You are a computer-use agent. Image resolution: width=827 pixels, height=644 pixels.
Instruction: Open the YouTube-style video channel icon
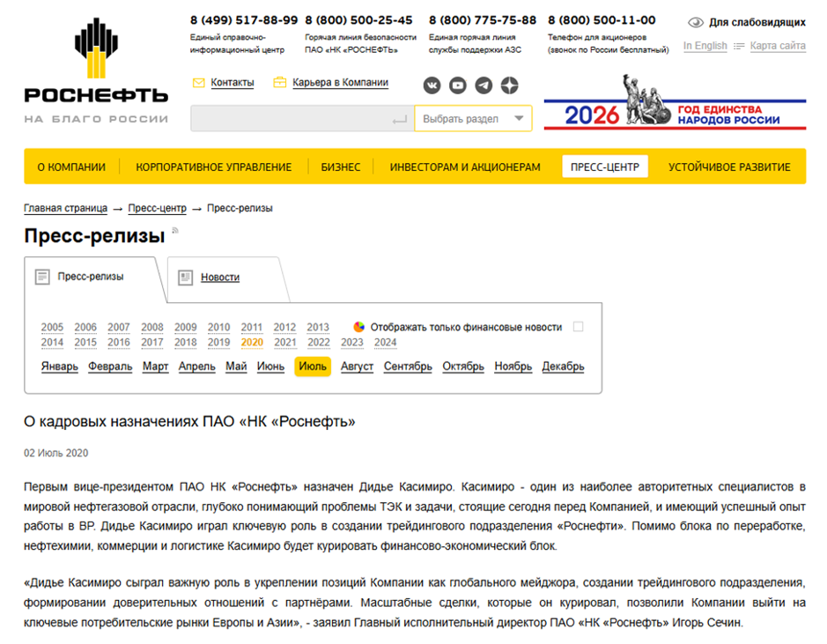458,85
